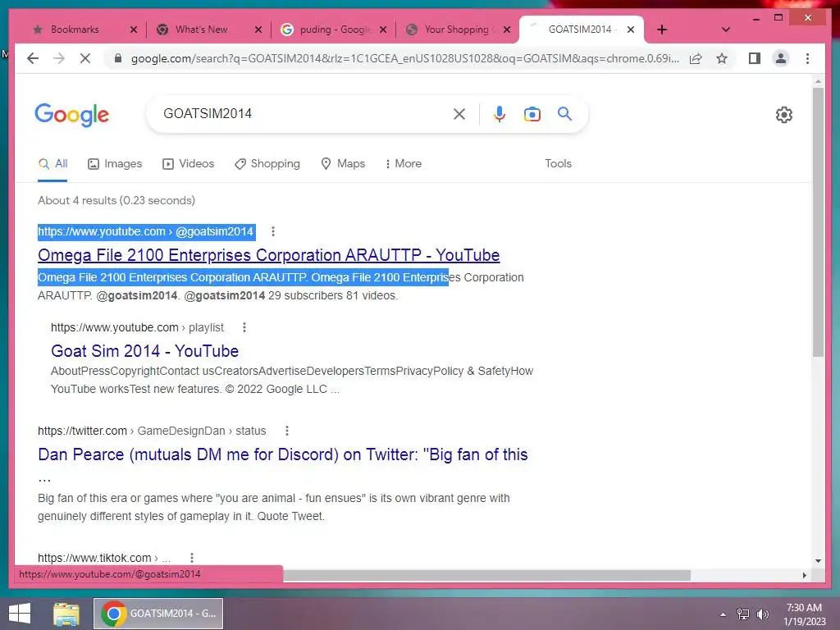Open network status in system tray

click(743, 614)
